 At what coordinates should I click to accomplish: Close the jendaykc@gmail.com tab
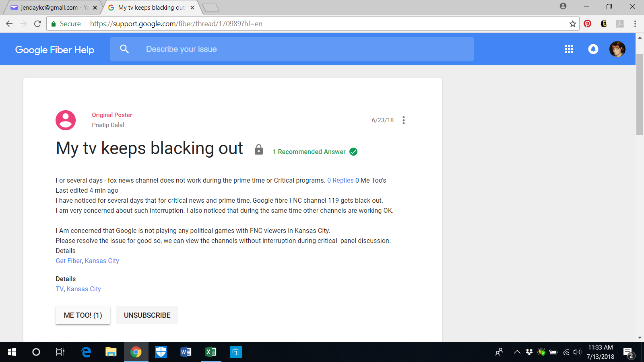coord(95,8)
